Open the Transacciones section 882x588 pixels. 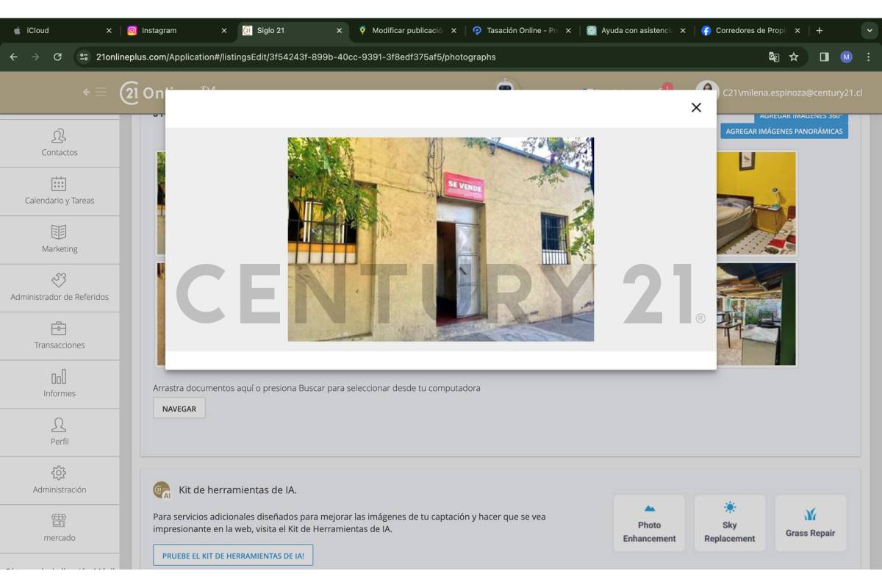[x=60, y=336]
